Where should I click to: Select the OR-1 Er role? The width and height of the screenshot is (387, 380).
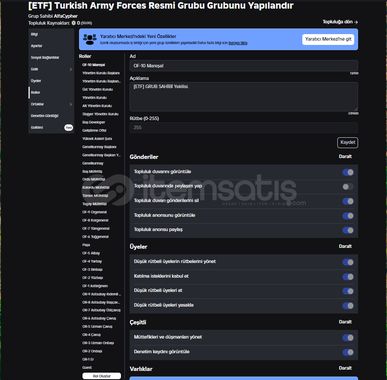click(88, 360)
